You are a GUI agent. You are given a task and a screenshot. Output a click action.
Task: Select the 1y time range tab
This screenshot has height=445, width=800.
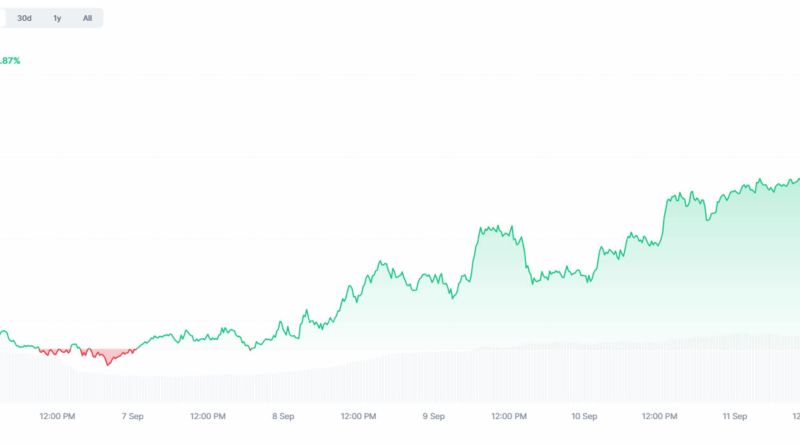(57, 18)
